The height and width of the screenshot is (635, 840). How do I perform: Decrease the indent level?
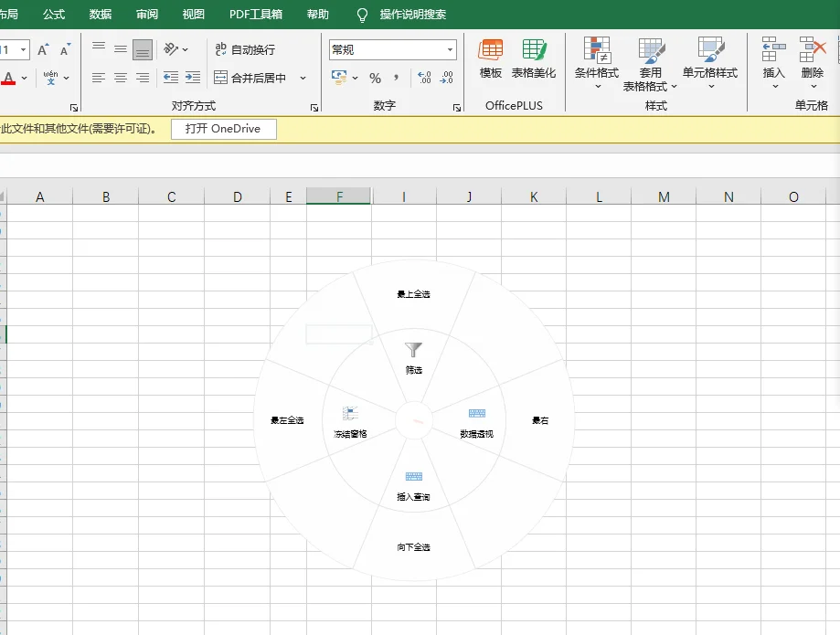171,78
